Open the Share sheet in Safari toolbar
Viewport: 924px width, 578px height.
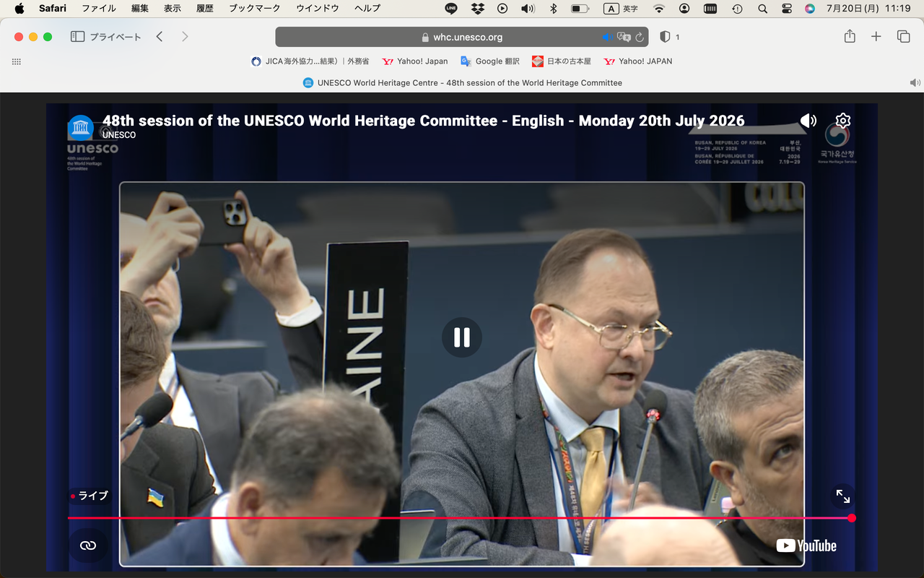pyautogui.click(x=850, y=36)
